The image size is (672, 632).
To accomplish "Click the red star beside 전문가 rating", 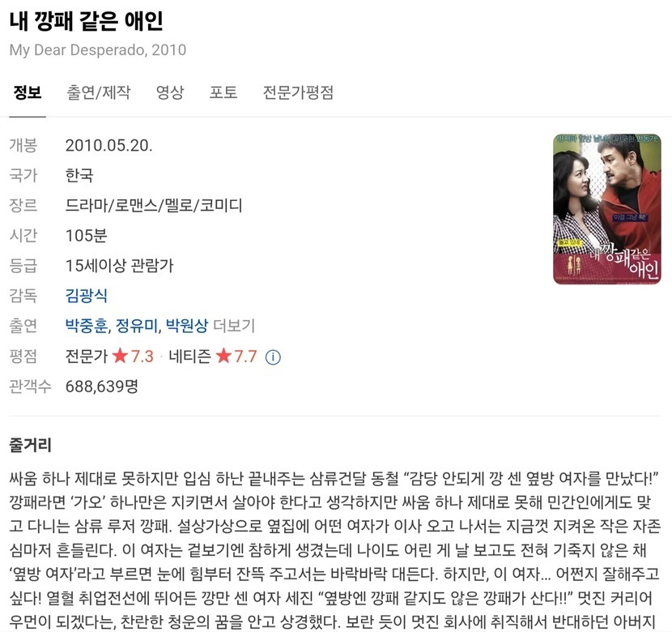I will (120, 356).
